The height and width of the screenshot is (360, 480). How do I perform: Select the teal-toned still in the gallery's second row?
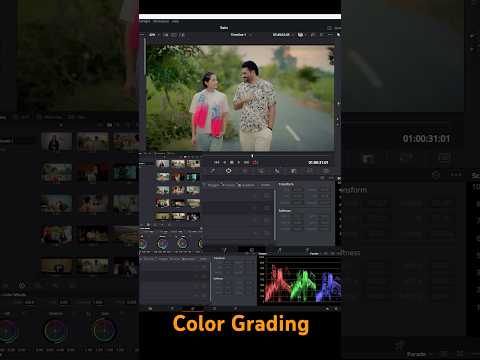(x=193, y=177)
